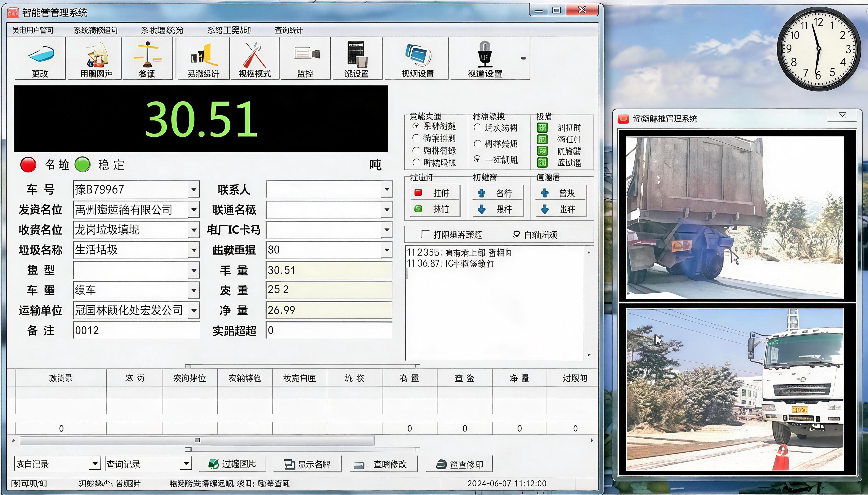The image size is (868, 495).
Task: Click the second green square icon in status group
Action: [x=542, y=139]
